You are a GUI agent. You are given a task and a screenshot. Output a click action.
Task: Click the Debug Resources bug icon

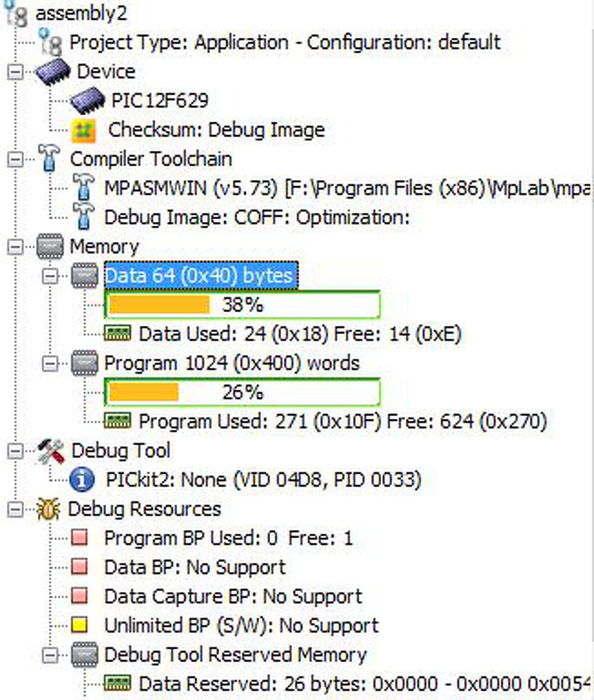48,509
